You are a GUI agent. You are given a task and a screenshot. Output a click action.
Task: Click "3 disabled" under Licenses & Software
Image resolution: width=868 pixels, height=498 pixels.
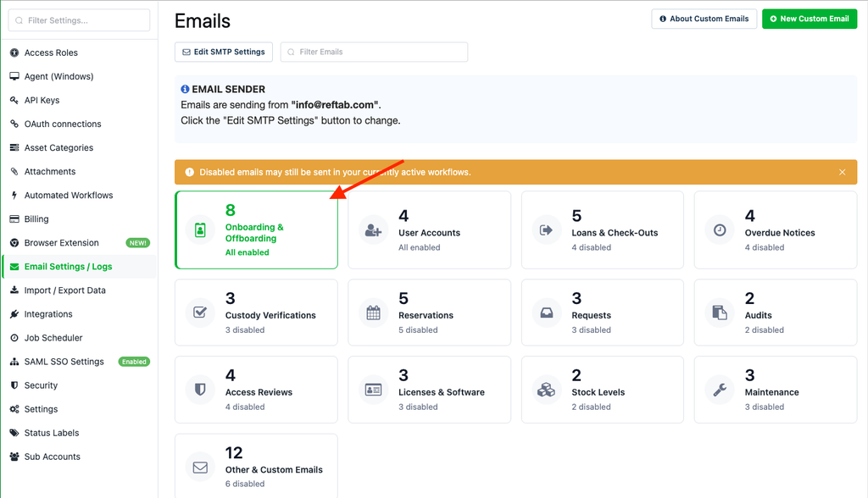[418, 407]
